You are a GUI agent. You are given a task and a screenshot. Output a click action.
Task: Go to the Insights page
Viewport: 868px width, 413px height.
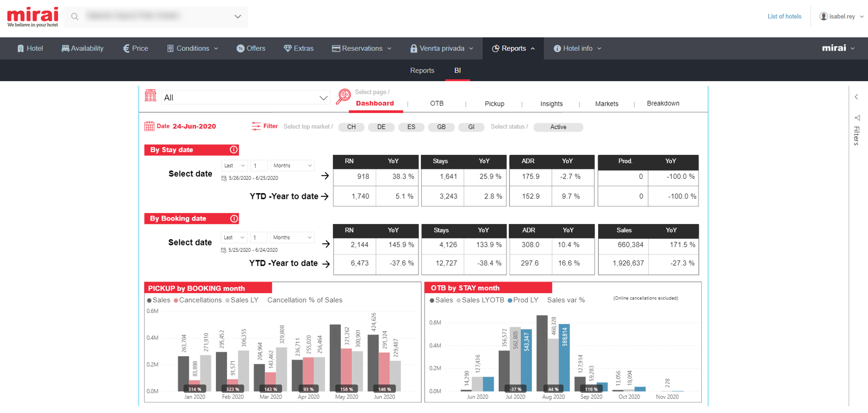click(x=551, y=104)
